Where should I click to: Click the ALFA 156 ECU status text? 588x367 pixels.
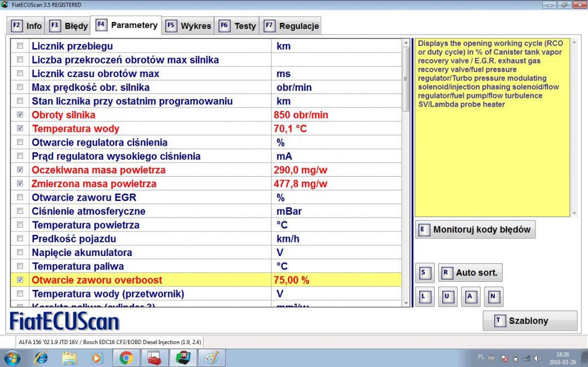pyautogui.click(x=110, y=342)
